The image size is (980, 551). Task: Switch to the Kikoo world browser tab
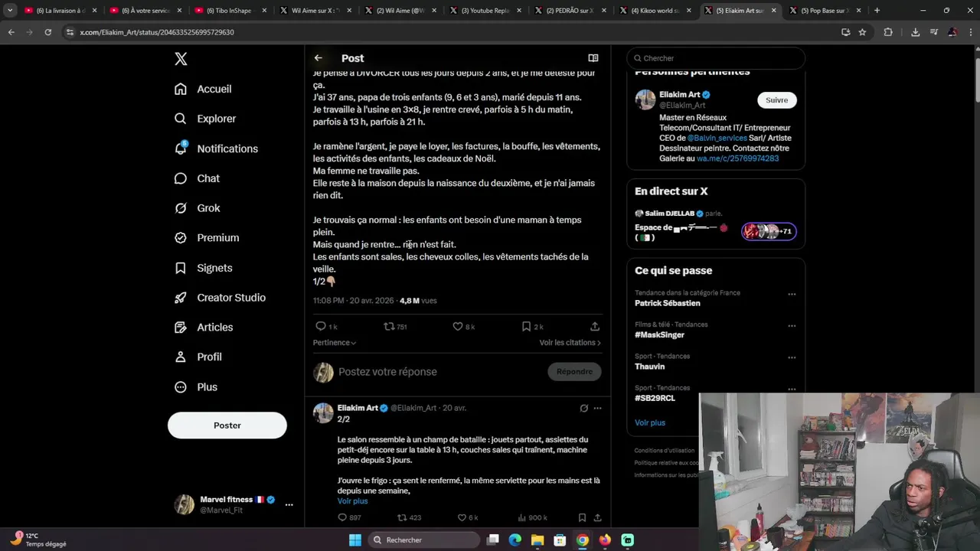[655, 11]
